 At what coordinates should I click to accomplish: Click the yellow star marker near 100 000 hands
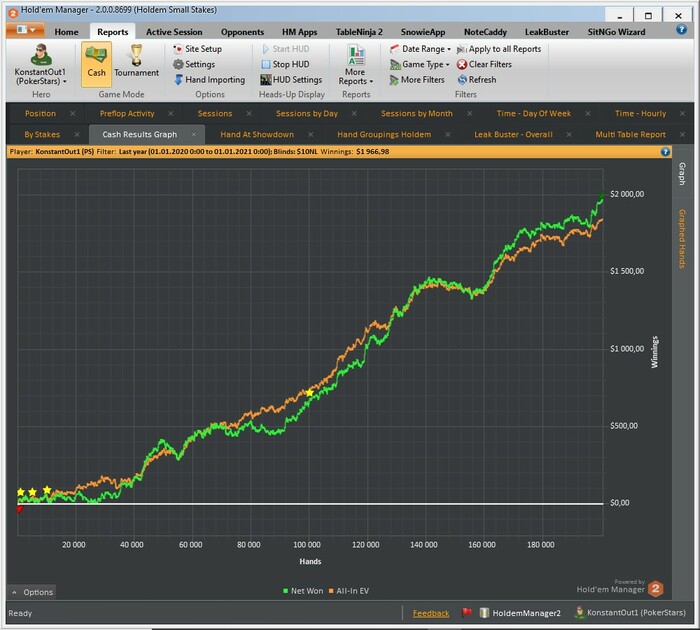coord(310,392)
